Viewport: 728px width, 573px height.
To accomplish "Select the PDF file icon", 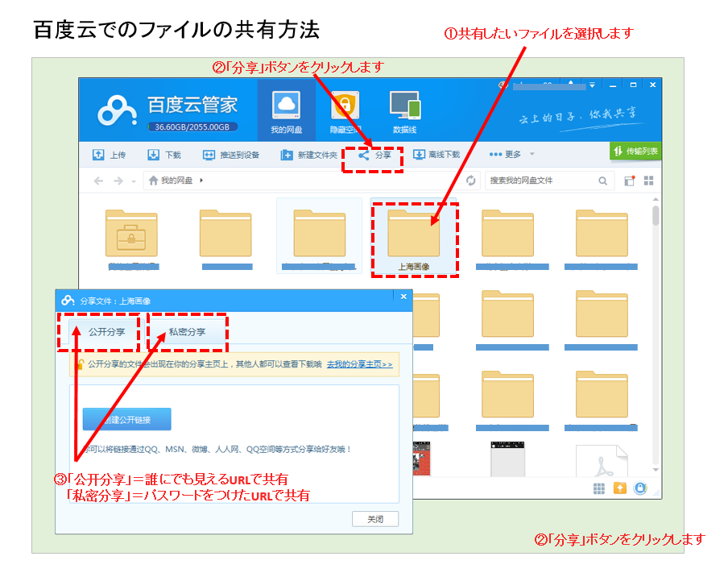I will click(602, 461).
